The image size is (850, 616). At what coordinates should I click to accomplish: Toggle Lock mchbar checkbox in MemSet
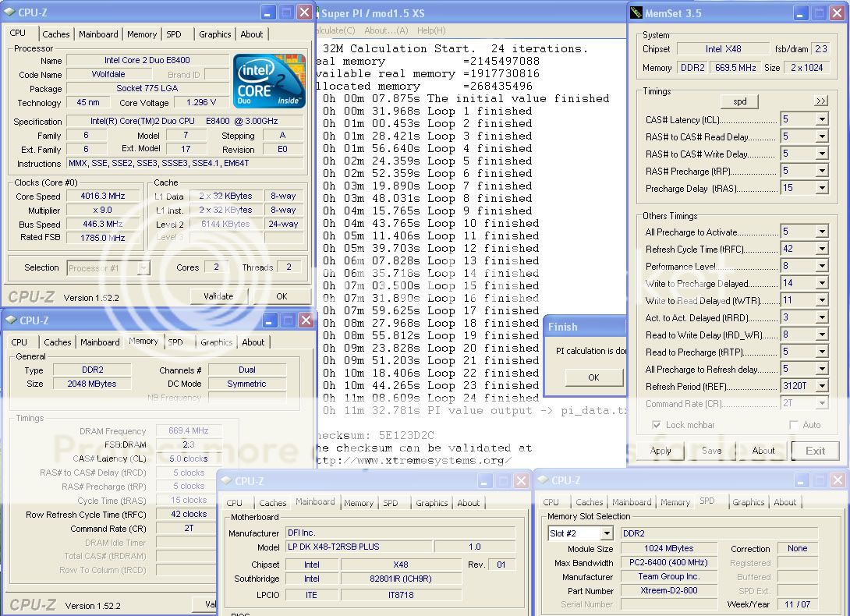coord(657,425)
